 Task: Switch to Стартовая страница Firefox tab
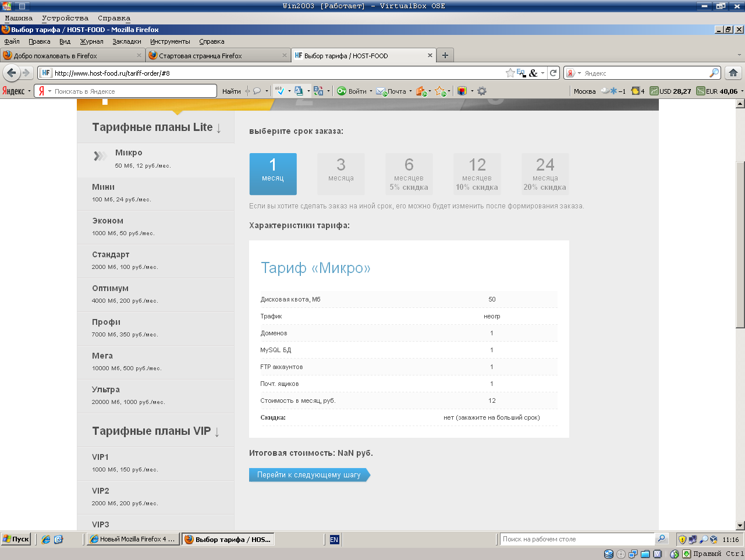tap(218, 55)
